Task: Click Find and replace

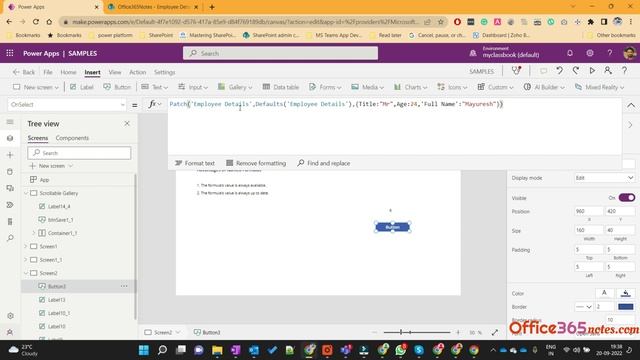Action: pyautogui.click(x=324, y=163)
